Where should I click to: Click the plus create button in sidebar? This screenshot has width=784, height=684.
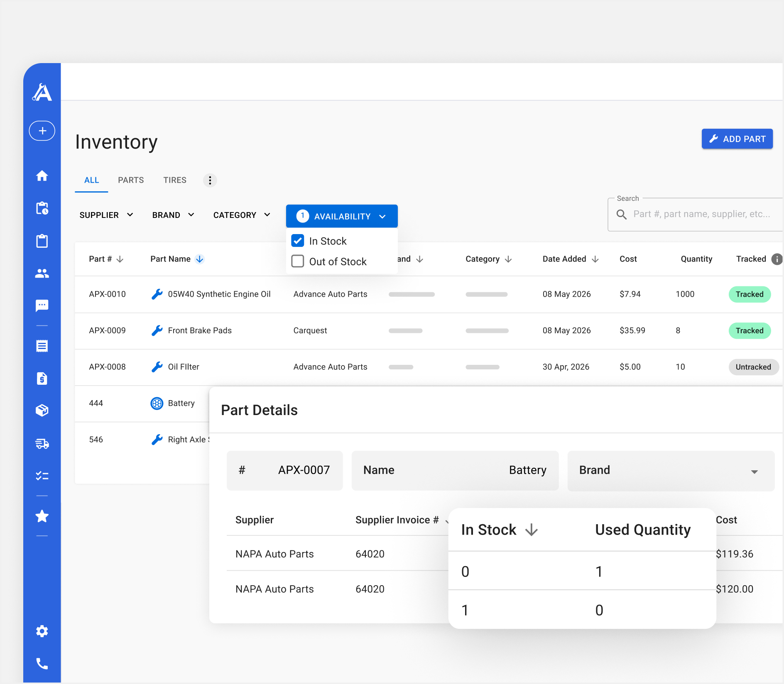click(42, 131)
